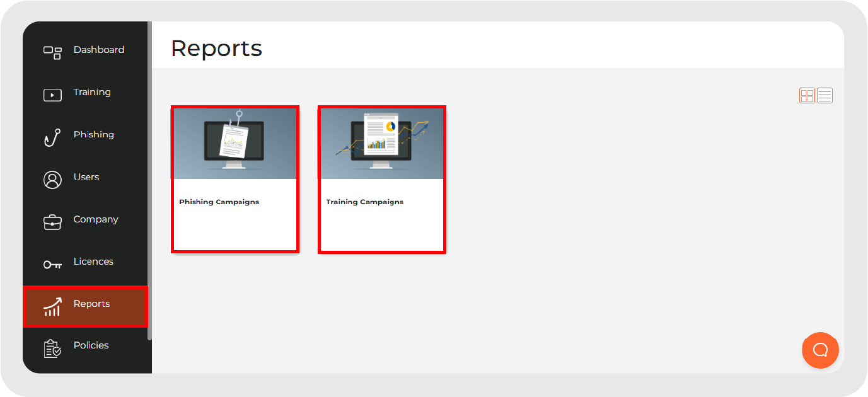
Task: Click the Training Campaigns monitor image
Action: click(381, 143)
